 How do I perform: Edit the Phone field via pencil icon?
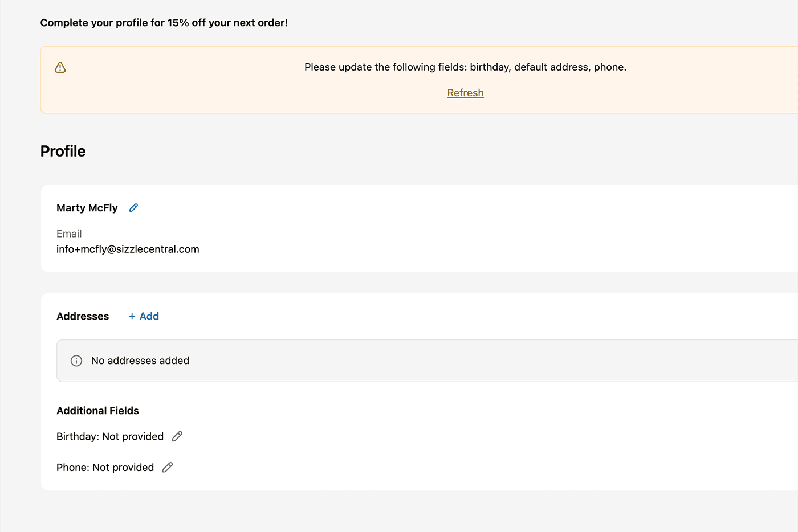pyautogui.click(x=168, y=467)
